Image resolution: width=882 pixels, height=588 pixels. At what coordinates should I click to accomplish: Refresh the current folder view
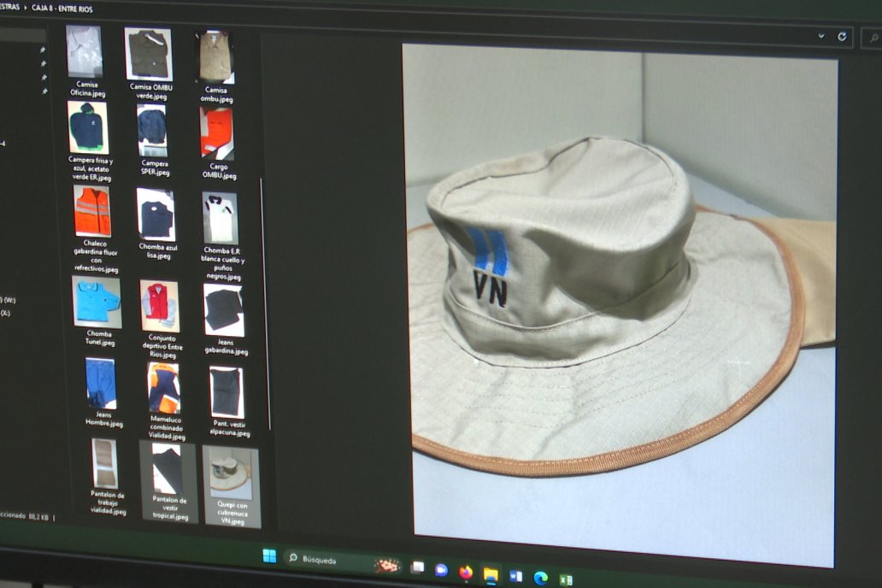click(842, 37)
